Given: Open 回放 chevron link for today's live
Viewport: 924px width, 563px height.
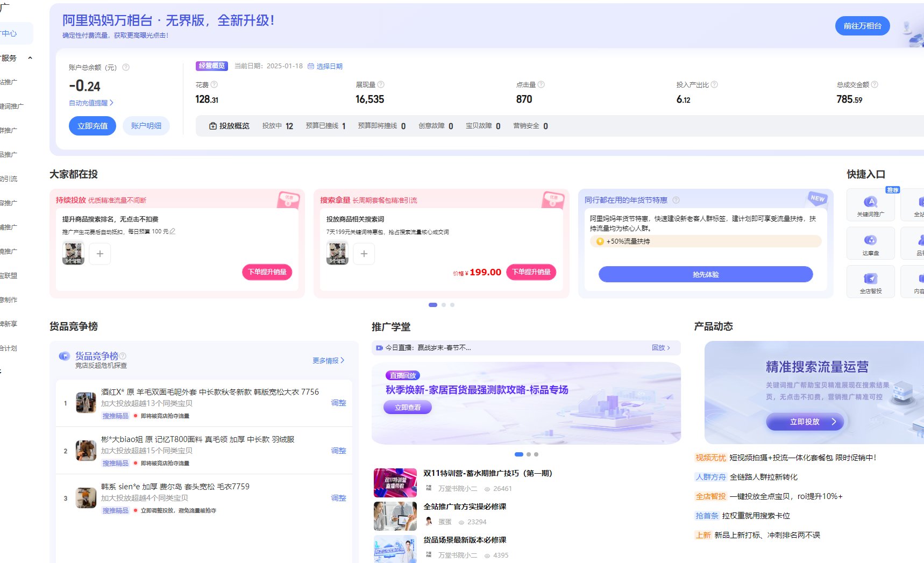Looking at the screenshot, I should 661,348.
